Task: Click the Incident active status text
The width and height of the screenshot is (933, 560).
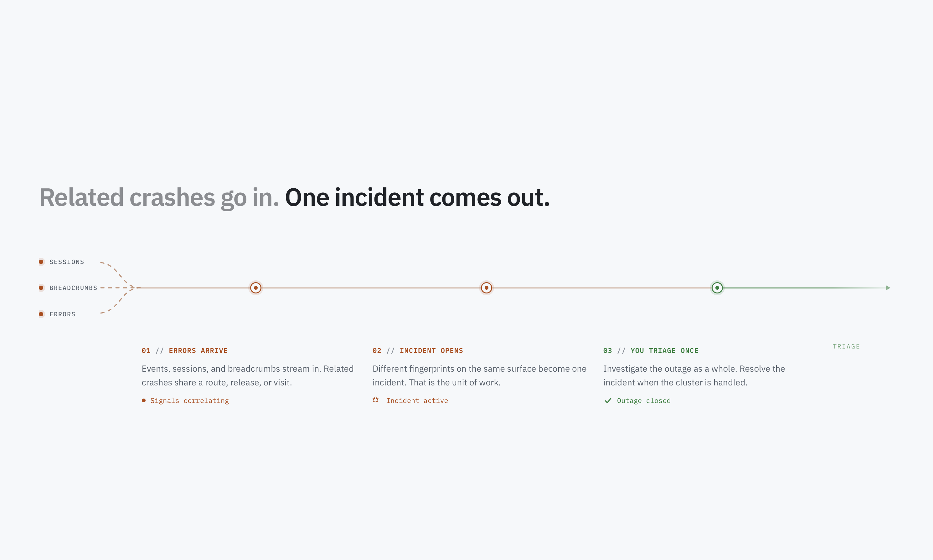Action: point(417,401)
